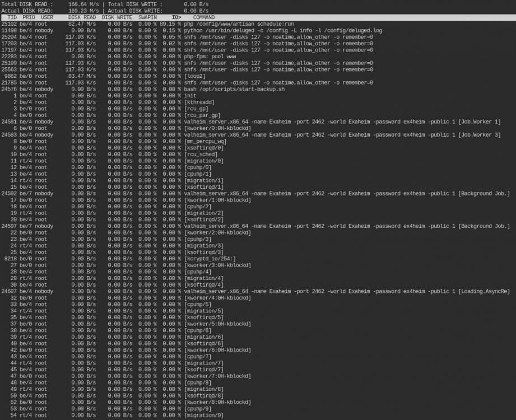The width and height of the screenshot is (516, 420).
Task: Click the 89.15 % IO value
Action: pos(170,24)
